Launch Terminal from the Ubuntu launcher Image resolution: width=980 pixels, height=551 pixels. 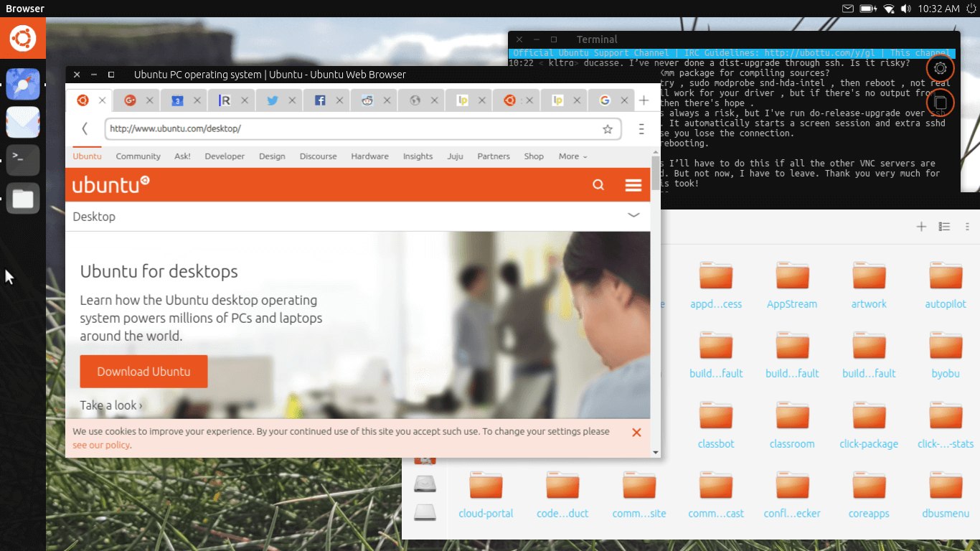[x=23, y=160]
